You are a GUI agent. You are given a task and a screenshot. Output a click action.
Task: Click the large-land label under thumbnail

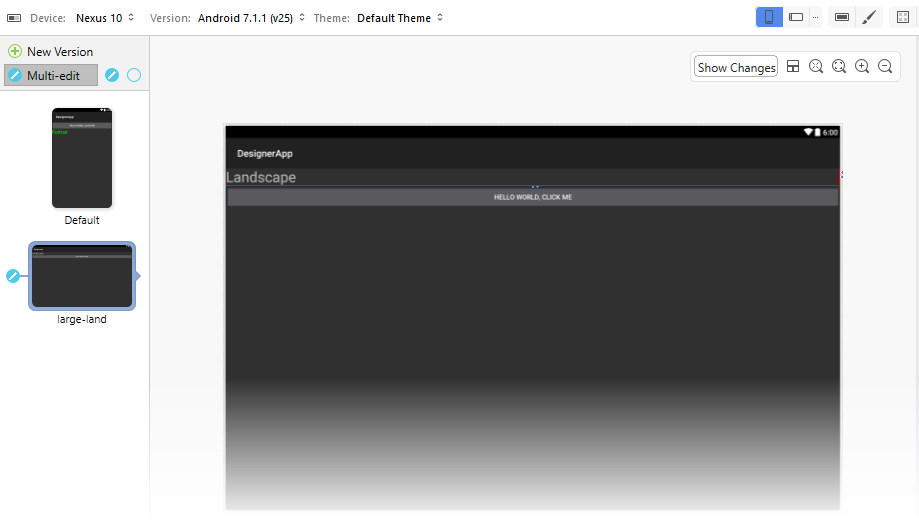pos(82,319)
